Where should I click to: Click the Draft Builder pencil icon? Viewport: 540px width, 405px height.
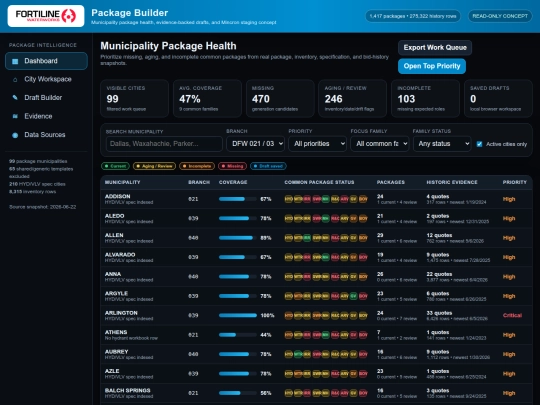coord(15,98)
